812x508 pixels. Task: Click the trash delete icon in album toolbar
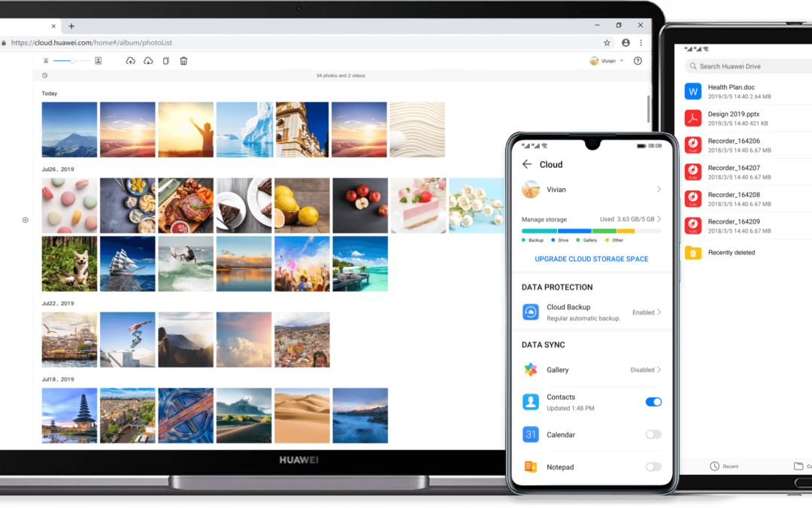coord(183,61)
